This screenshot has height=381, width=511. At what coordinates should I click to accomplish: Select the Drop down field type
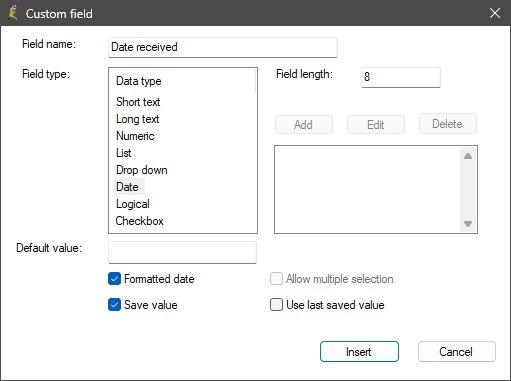pos(142,170)
